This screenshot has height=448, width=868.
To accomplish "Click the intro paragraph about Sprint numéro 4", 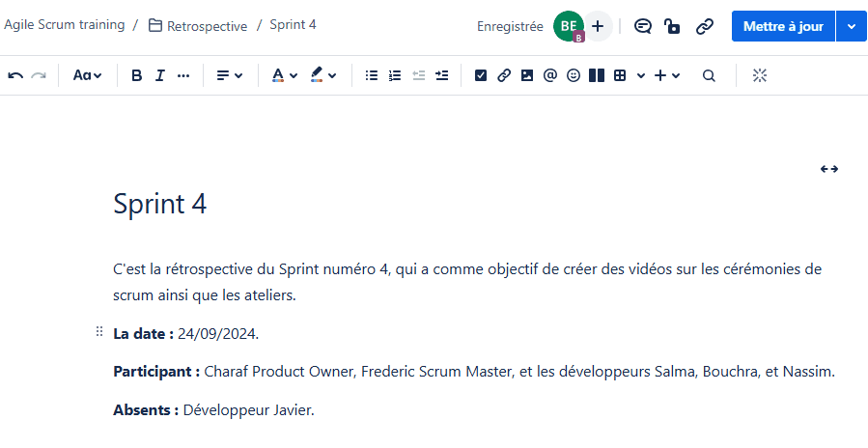I will pos(467,283).
